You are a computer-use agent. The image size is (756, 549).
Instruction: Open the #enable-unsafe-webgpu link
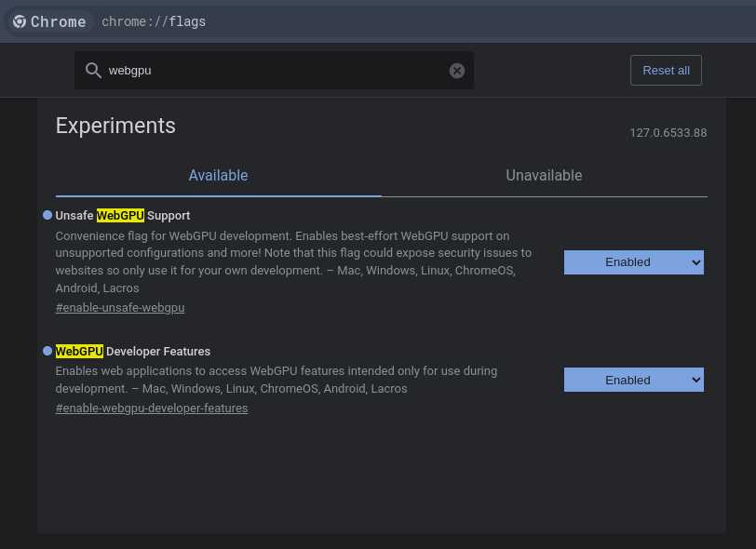(120, 307)
